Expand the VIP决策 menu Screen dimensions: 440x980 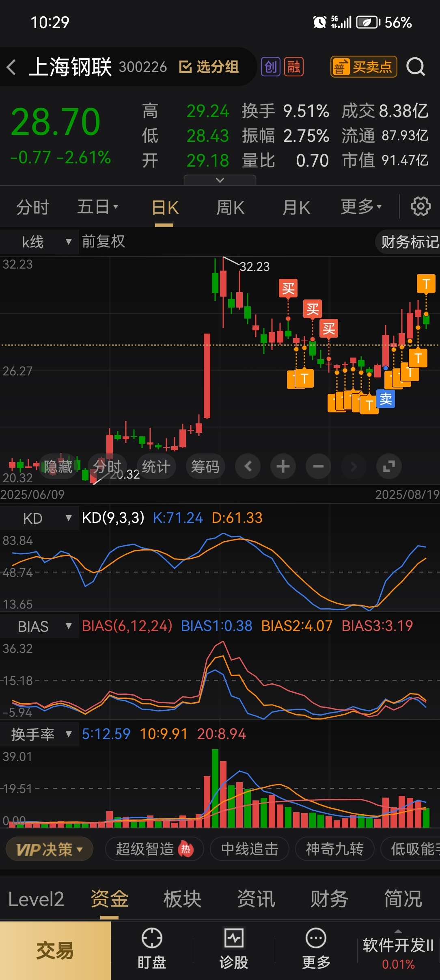click(50, 849)
